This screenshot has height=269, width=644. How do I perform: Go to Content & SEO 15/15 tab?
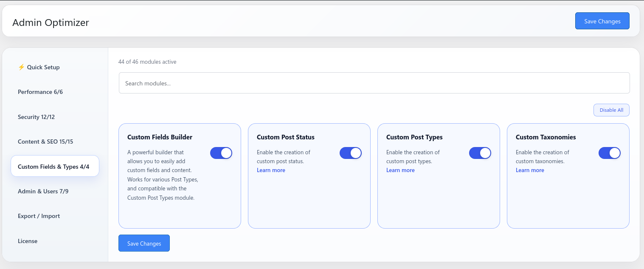(x=55, y=142)
